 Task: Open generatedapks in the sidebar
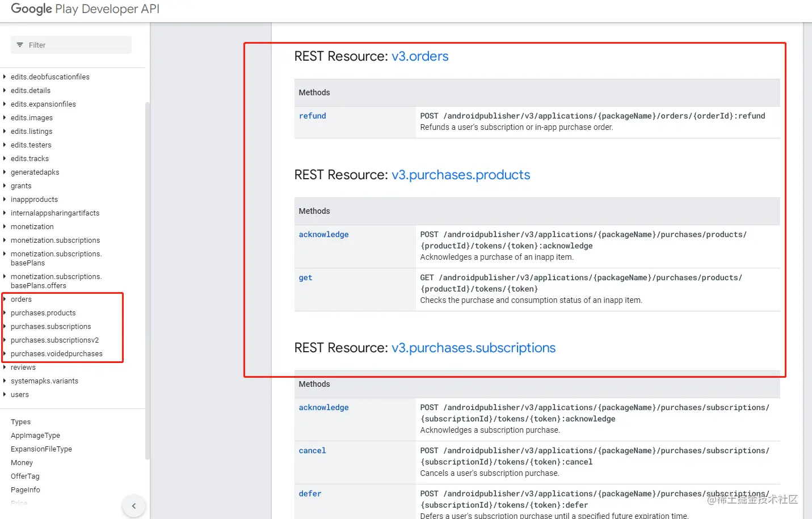(x=35, y=172)
